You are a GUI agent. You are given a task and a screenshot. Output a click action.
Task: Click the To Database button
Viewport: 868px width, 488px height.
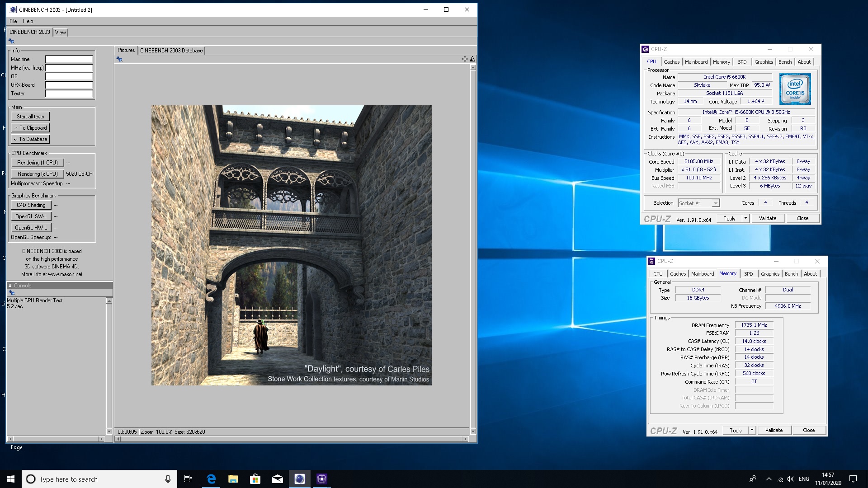coord(30,139)
